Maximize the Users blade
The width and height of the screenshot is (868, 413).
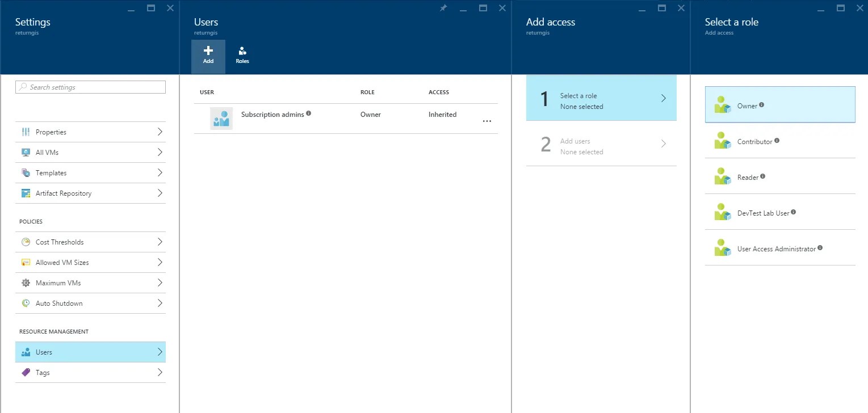click(483, 8)
